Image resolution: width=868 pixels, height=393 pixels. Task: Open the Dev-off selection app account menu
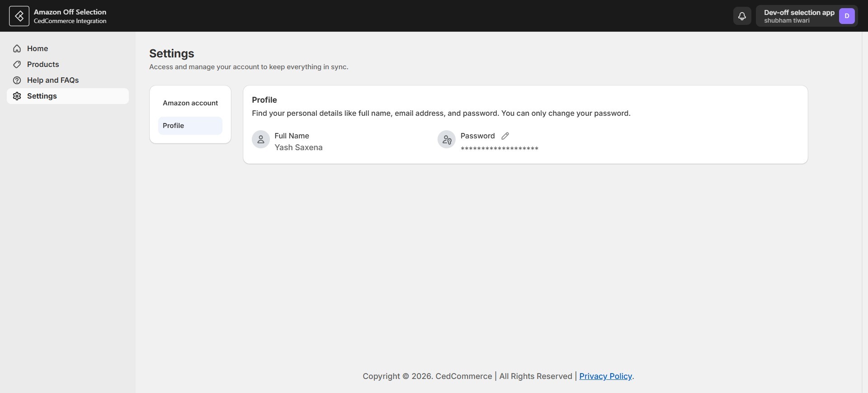click(807, 16)
